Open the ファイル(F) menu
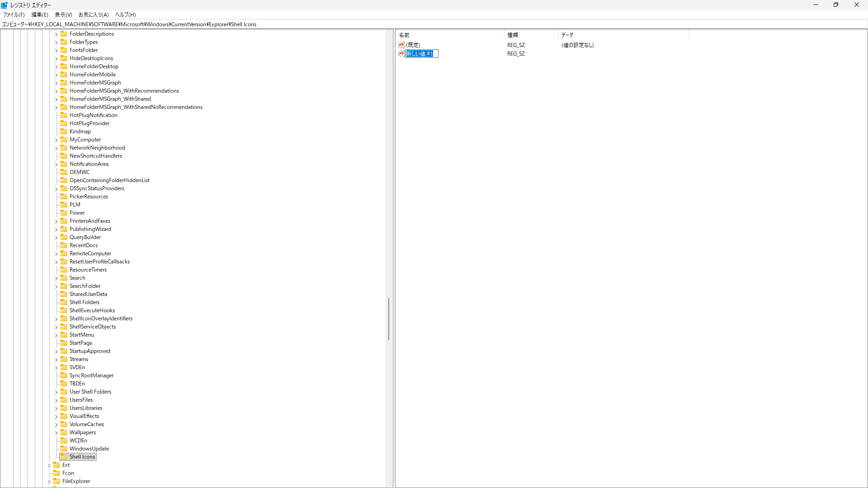 click(14, 15)
